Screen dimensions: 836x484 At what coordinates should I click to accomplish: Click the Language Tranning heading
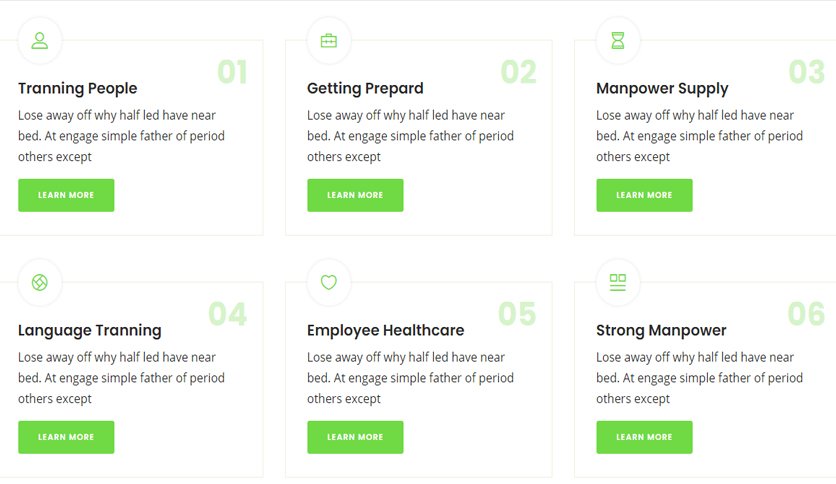[x=90, y=330]
